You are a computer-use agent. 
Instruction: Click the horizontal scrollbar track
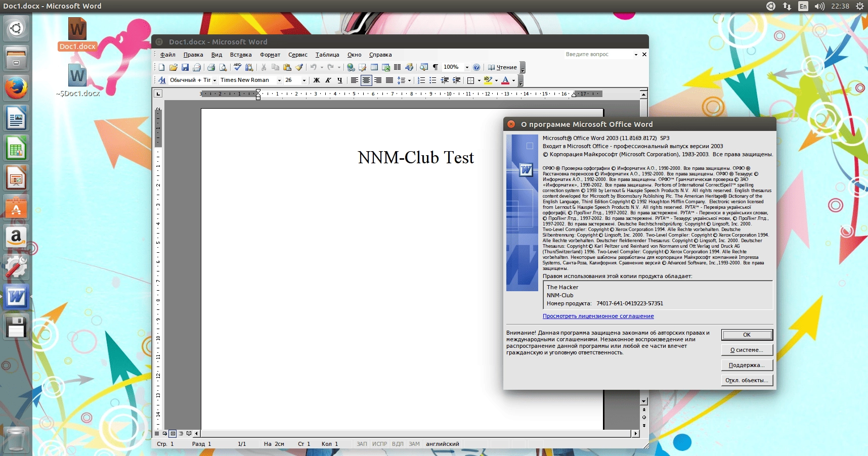416,433
